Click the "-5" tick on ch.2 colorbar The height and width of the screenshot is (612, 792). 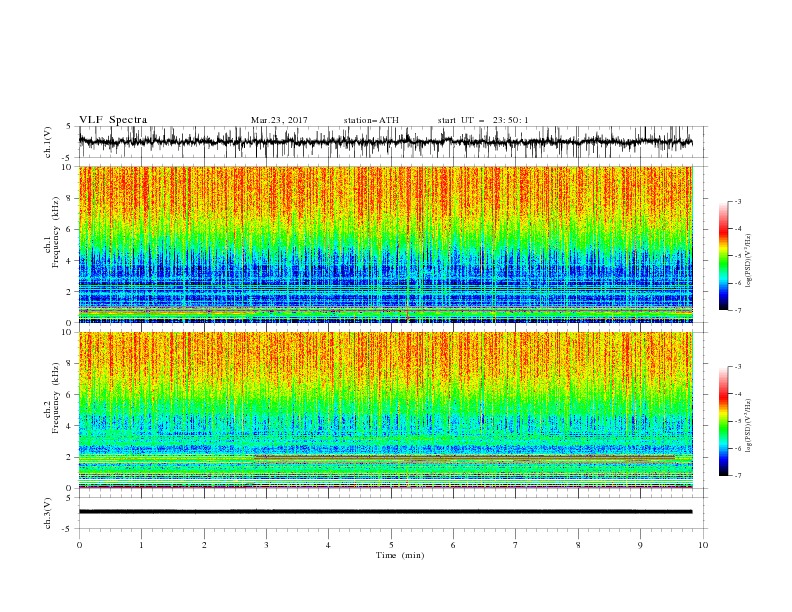pyautogui.click(x=738, y=421)
